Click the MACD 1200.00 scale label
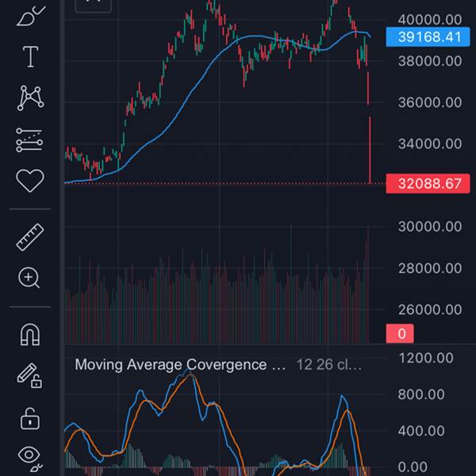Screen dimensions: 476x476 (426, 358)
